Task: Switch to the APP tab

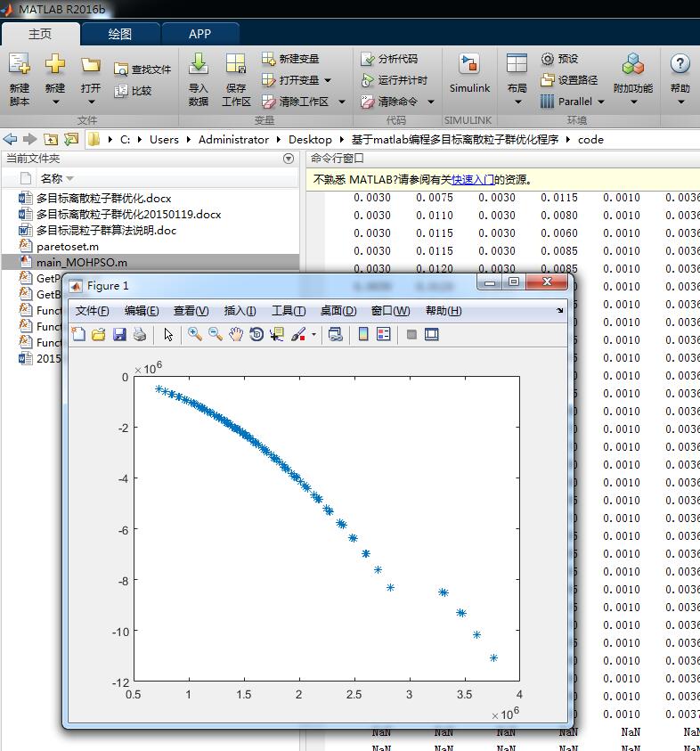Action: (x=199, y=34)
